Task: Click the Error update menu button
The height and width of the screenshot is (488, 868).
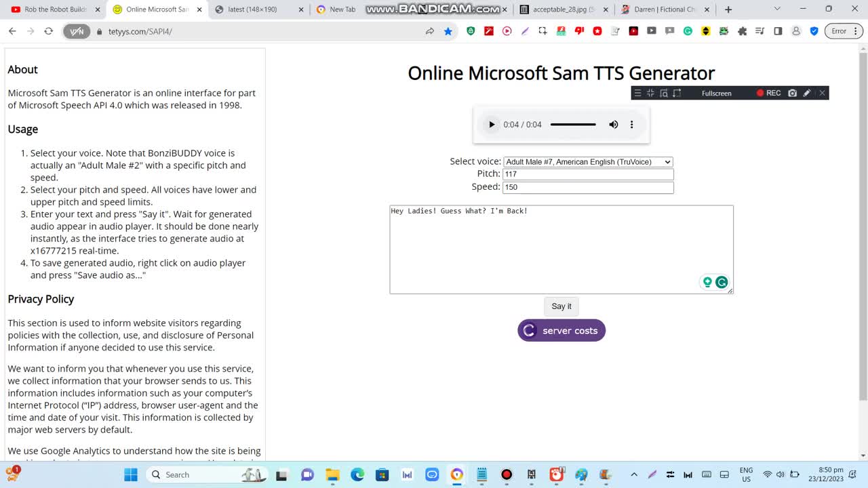Action: pyautogui.click(x=844, y=31)
